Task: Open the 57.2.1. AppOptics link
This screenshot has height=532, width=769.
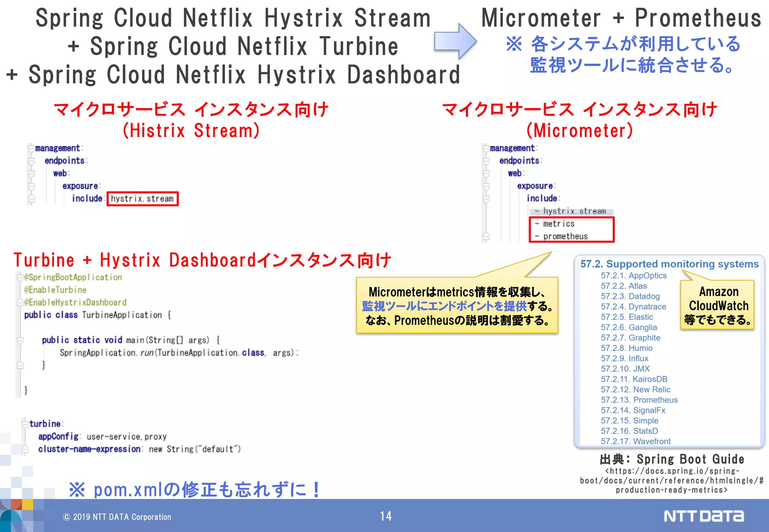Action: tap(633, 275)
